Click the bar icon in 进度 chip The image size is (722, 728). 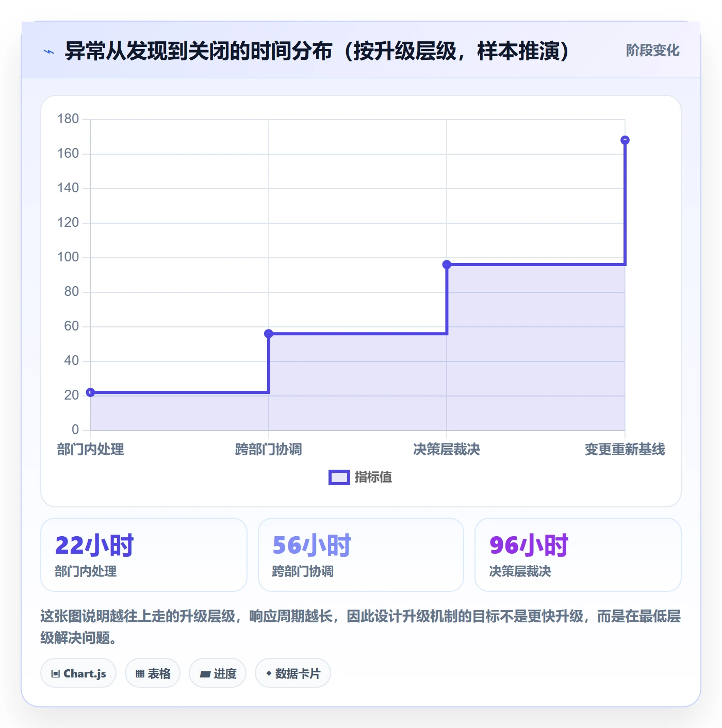pyautogui.click(x=205, y=674)
